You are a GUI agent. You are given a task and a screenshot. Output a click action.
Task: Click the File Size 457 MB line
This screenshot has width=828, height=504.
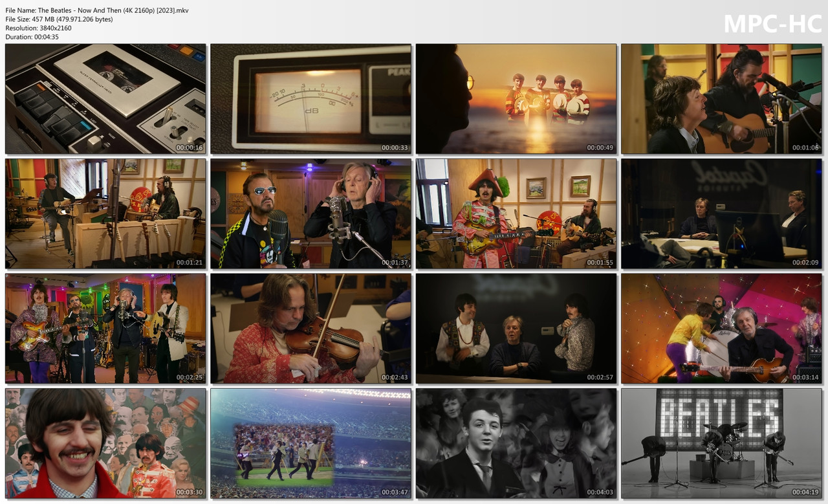(59, 19)
